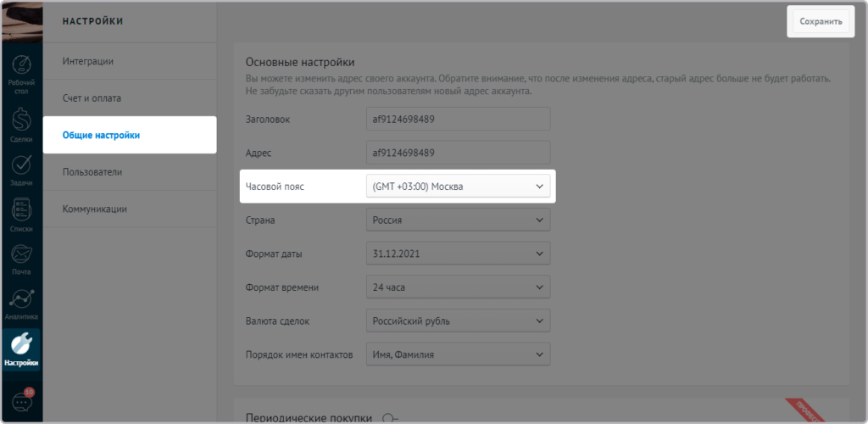The image size is (868, 424).
Task: Toggle the Периодические покупки switch
Action: click(x=390, y=417)
